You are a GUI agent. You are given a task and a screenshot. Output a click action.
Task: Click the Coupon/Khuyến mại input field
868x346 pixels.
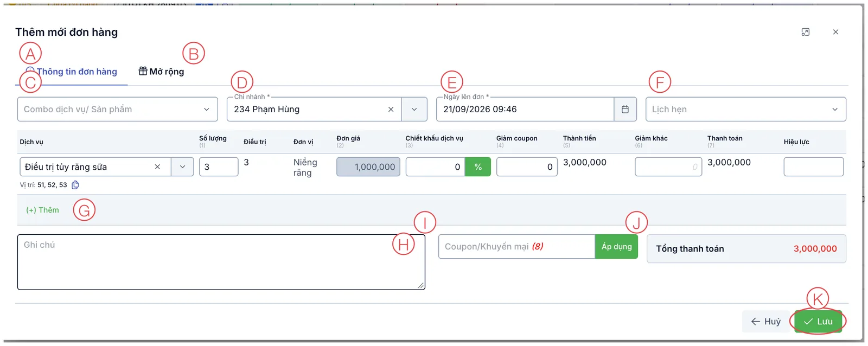coord(516,246)
